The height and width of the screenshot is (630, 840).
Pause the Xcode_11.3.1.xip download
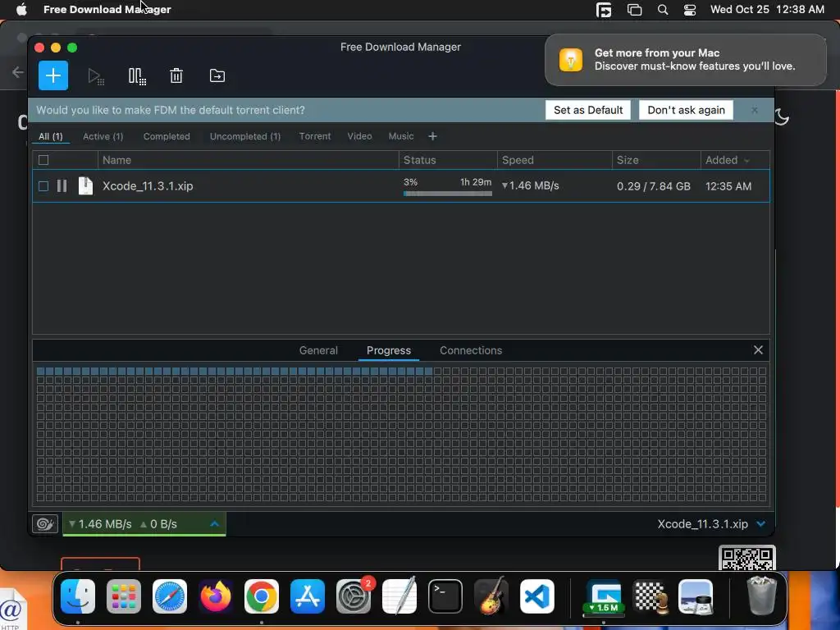[62, 186]
